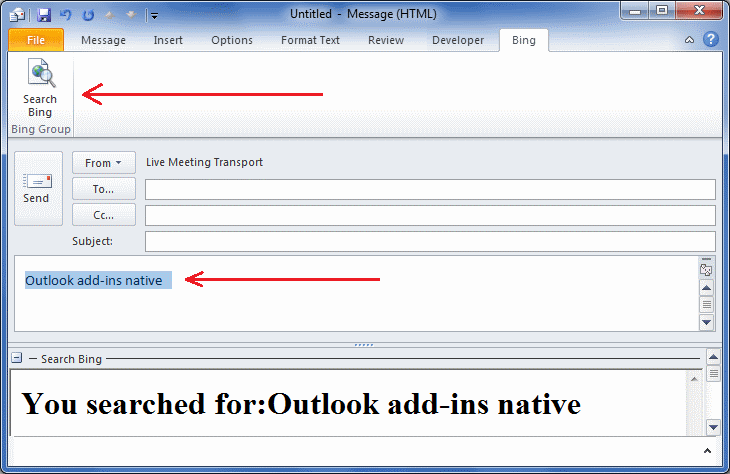730x474 pixels.
Task: Maximize the message window
Action: click(662, 11)
